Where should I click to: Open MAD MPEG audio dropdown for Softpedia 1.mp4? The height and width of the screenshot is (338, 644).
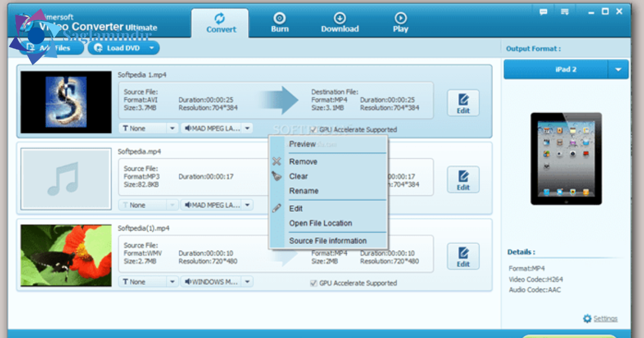coord(217,128)
